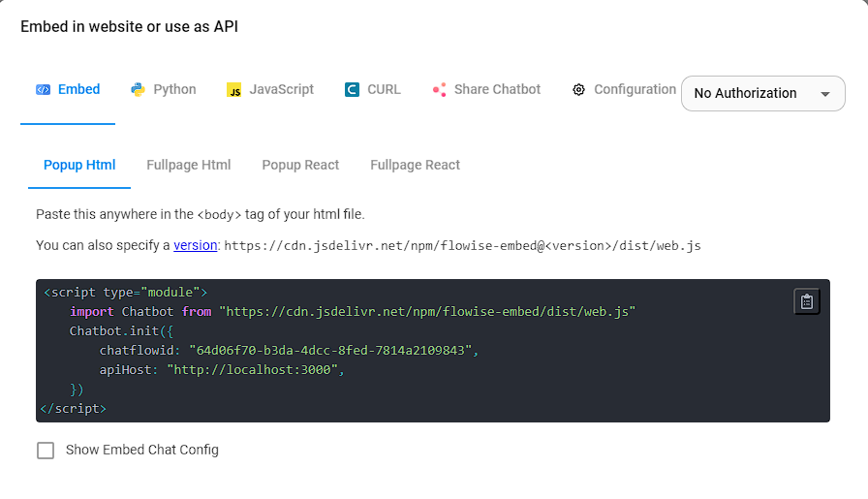This screenshot has height=499, width=868.
Task: Open the No Authorization dropdown
Action: (762, 94)
